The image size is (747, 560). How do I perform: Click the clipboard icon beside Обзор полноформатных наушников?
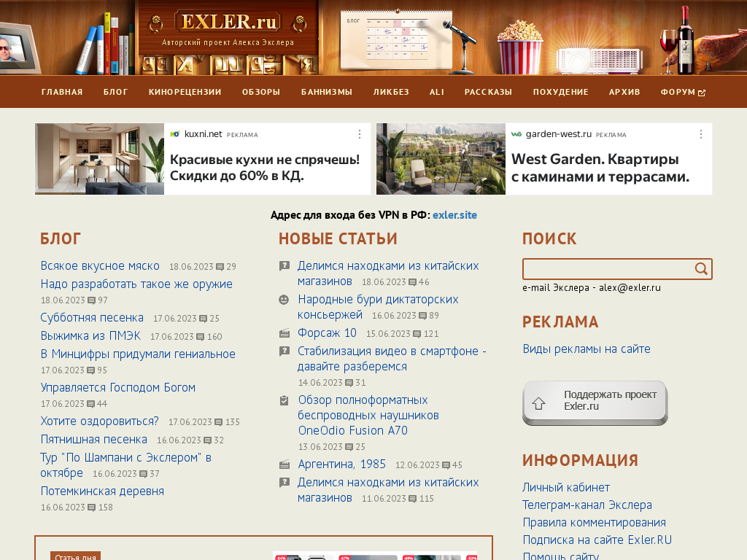285,400
